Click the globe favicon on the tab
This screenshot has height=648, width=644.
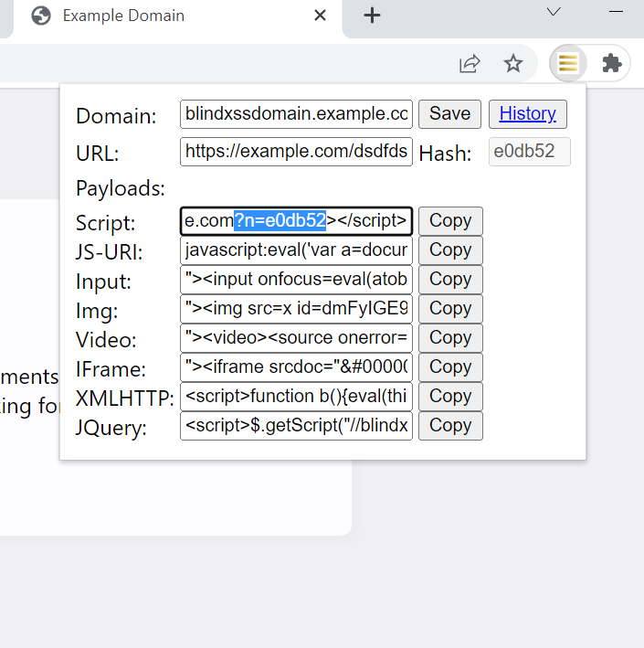pos(41,16)
